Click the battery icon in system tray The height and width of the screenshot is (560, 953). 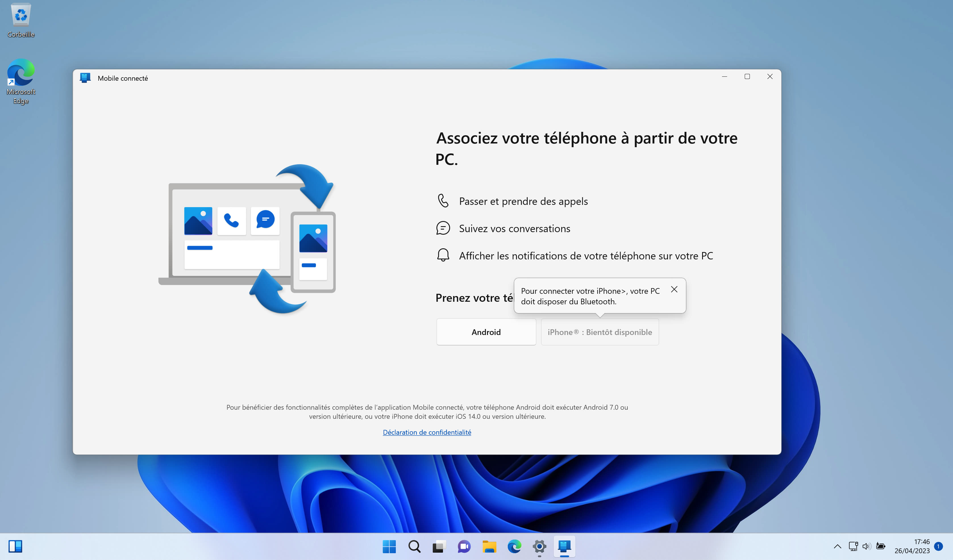tap(880, 546)
